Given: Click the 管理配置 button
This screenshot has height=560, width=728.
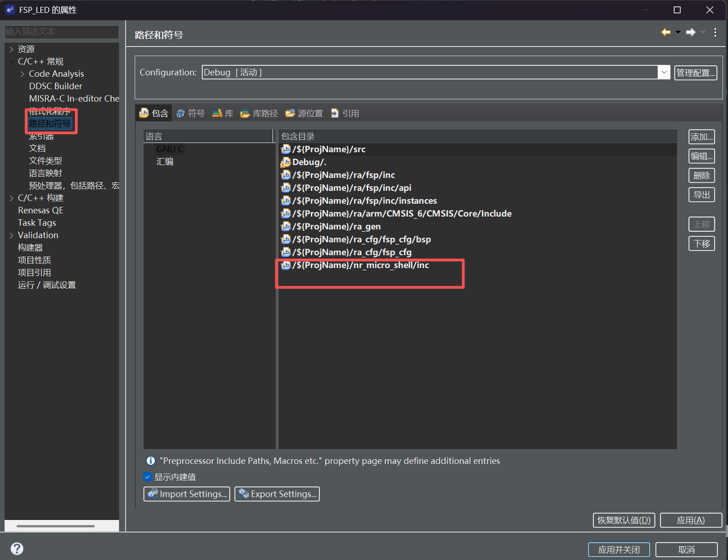Looking at the screenshot, I should point(695,73).
